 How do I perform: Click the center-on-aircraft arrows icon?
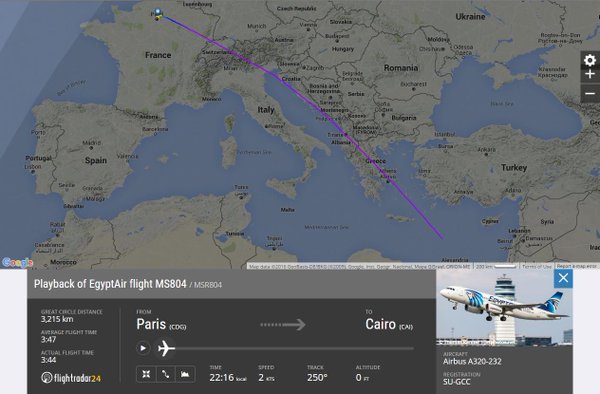tap(146, 374)
